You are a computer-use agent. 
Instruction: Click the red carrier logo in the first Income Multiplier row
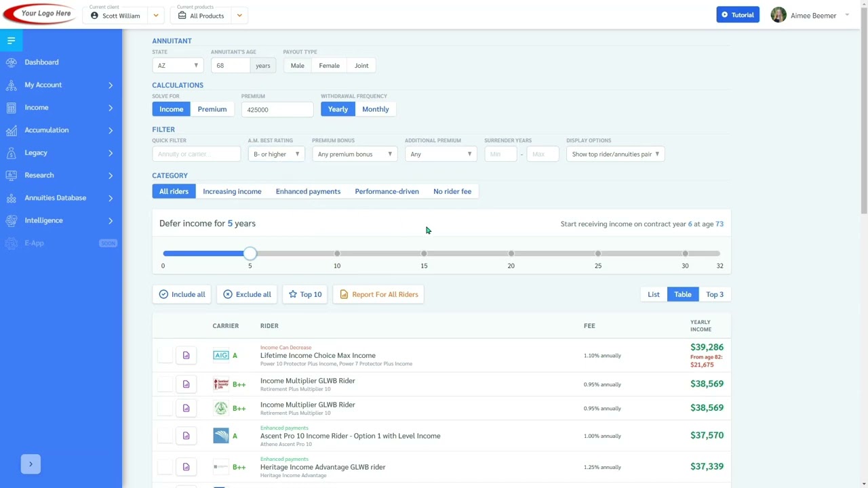tap(221, 384)
